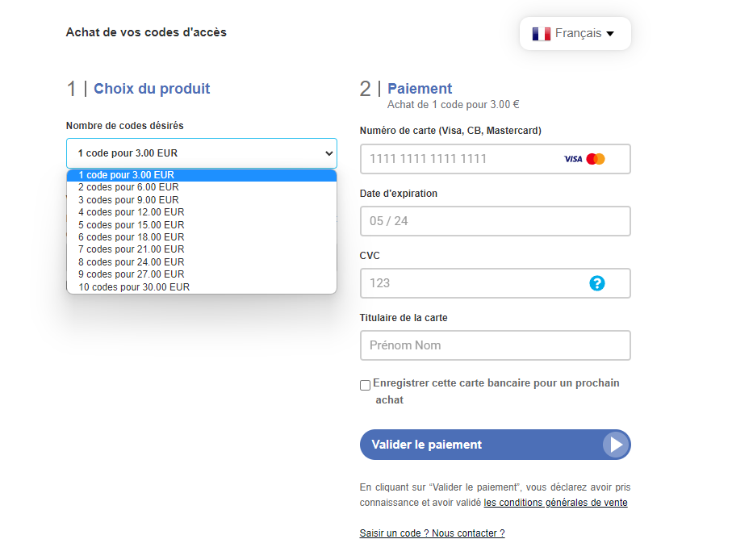Collapse the number of codes dropdown chevron
This screenshot has width=753, height=560.
pos(329,153)
